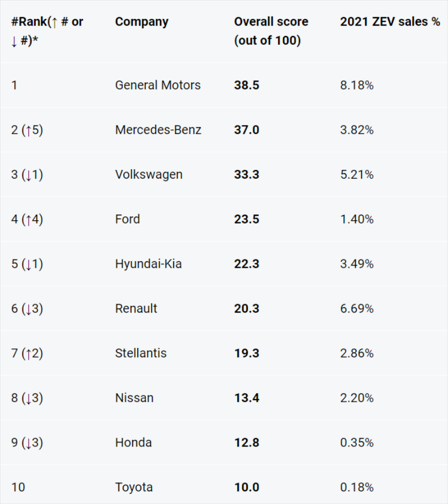
Task: Select the Toyota company cell
Action: pyautogui.click(x=134, y=487)
